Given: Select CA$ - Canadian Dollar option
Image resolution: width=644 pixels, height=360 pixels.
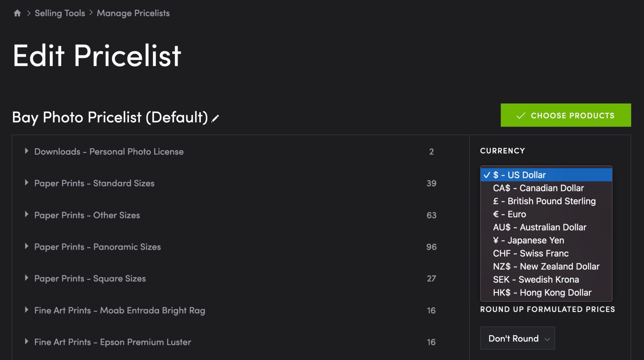Looking at the screenshot, I should click(546, 188).
